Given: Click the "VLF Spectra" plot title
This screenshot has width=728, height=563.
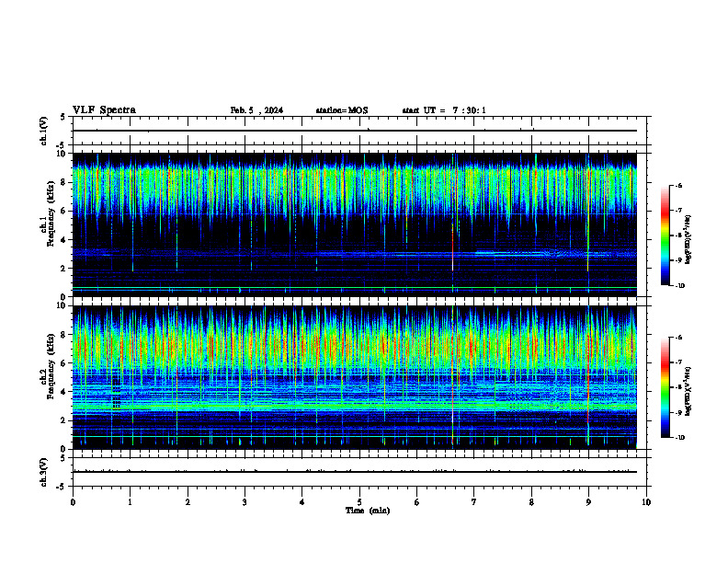Looking at the screenshot, I should pyautogui.click(x=104, y=110).
